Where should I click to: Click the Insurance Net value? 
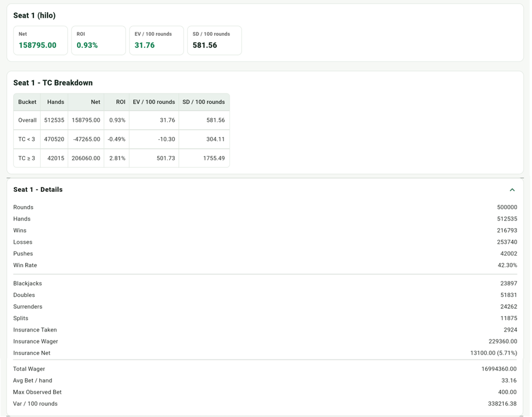pyautogui.click(x=494, y=353)
